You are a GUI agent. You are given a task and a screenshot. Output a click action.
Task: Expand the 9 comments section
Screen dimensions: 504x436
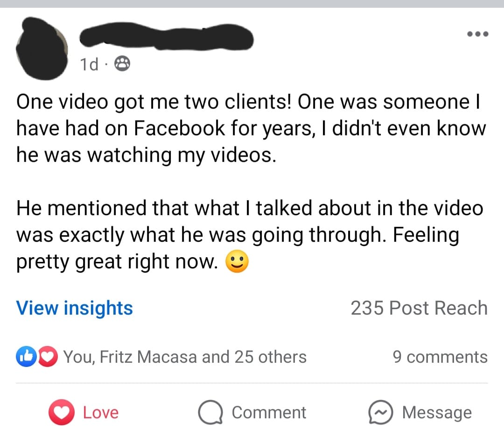440,357
